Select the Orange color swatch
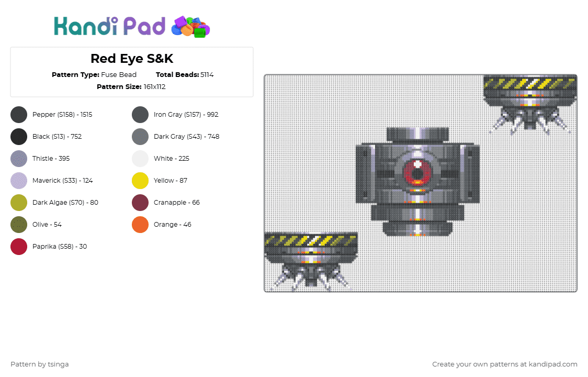 [140, 225]
